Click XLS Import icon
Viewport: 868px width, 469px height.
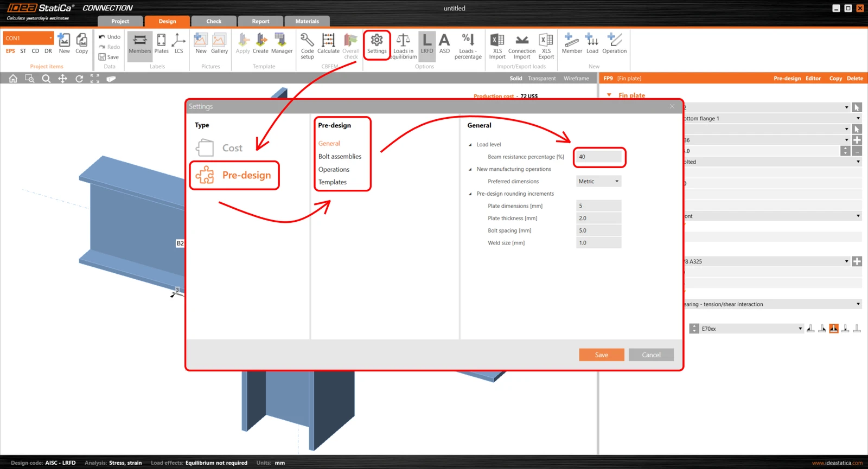click(x=497, y=47)
